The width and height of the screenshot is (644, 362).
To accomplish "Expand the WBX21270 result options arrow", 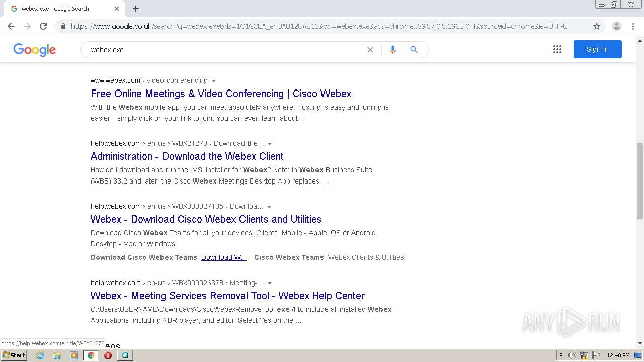I will point(270,144).
